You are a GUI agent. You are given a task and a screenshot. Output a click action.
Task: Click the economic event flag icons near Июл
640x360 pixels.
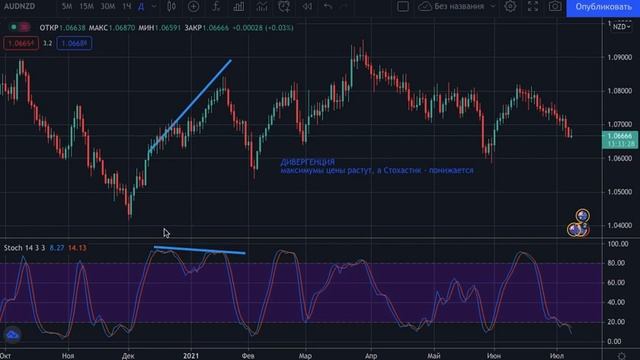pos(578,223)
